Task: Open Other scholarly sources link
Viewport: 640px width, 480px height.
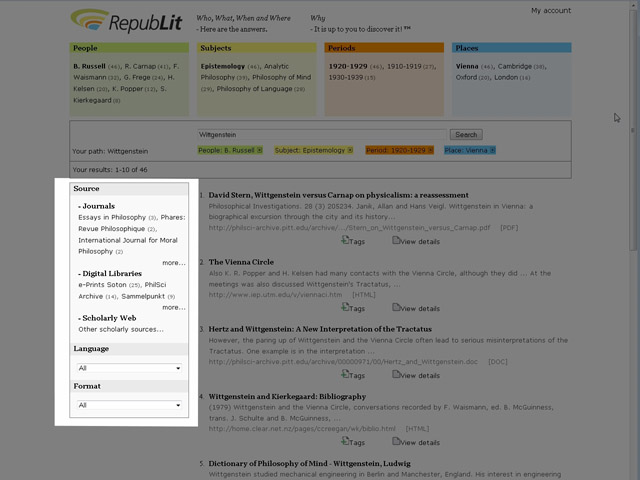Action: tap(121, 329)
